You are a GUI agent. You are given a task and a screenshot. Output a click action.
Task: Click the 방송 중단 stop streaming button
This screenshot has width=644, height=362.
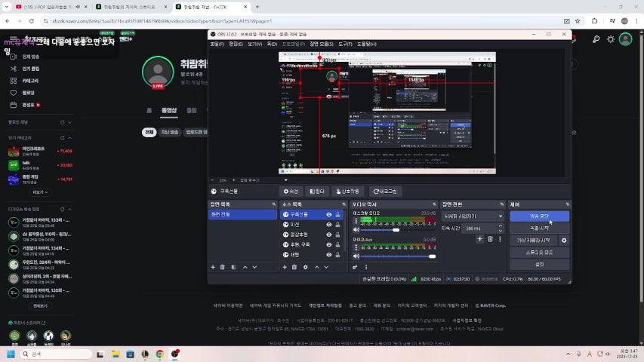click(539, 216)
